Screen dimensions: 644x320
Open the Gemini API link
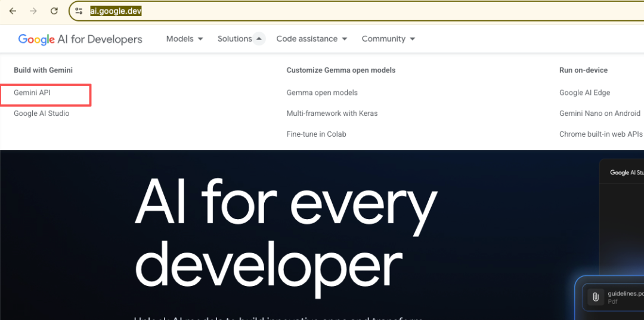tap(32, 93)
